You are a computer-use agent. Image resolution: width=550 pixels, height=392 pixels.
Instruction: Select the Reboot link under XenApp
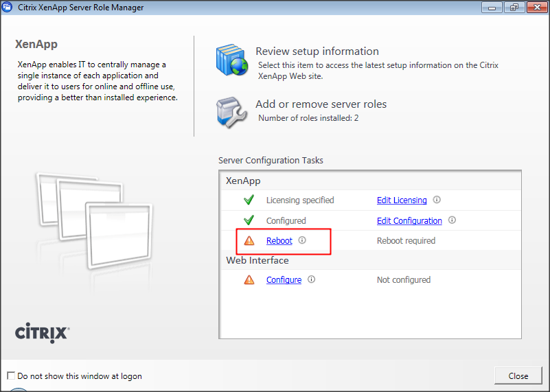(279, 241)
